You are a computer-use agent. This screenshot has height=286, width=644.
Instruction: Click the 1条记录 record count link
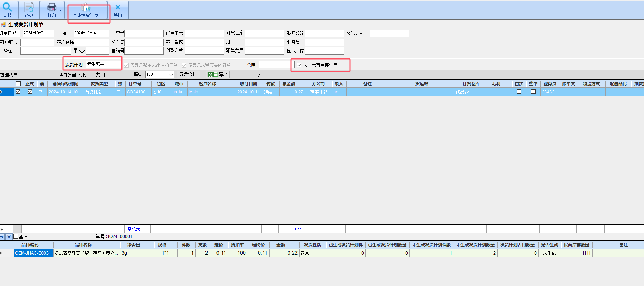(133, 229)
